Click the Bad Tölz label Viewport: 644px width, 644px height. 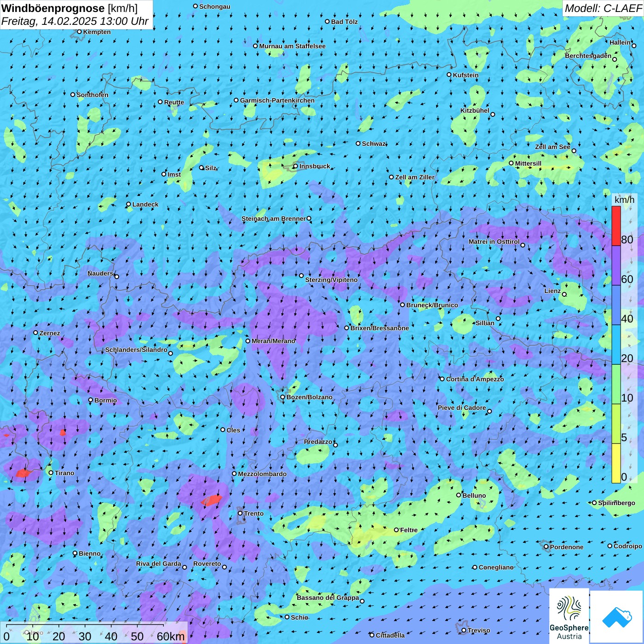point(345,22)
